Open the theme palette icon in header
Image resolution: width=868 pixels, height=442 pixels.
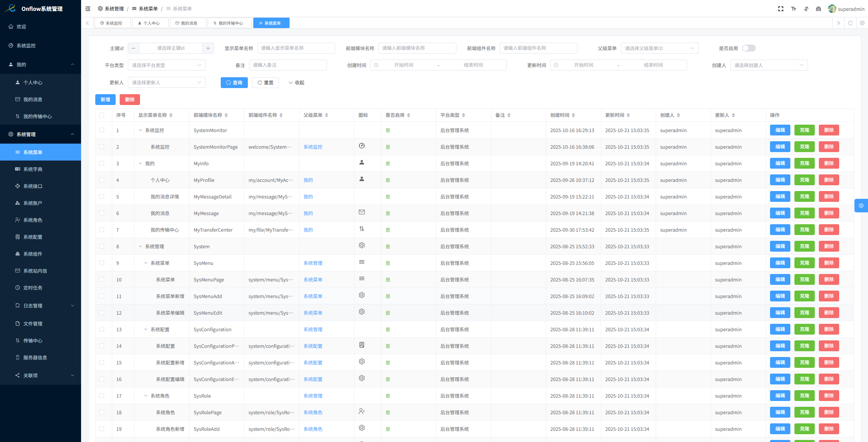pyautogui.click(x=818, y=9)
